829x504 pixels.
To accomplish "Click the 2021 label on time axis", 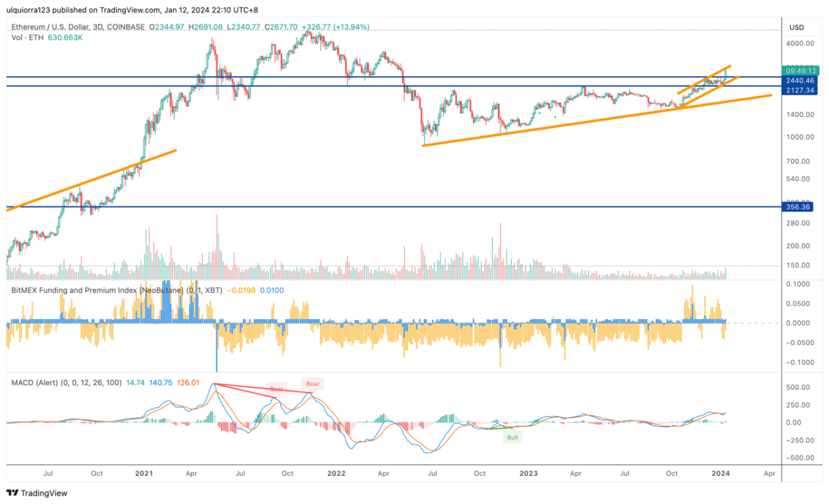I will coord(144,473).
